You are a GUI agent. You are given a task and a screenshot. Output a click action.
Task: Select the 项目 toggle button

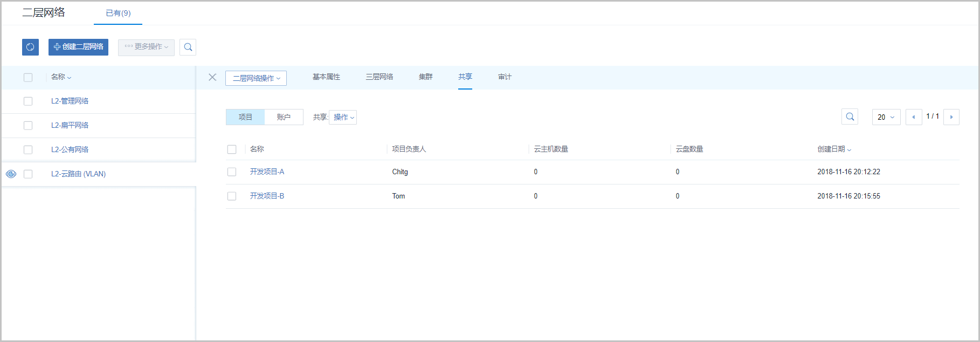pyautogui.click(x=245, y=117)
